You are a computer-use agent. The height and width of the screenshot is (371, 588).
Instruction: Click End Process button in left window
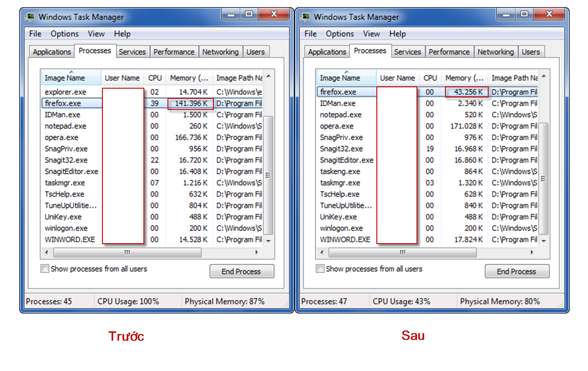click(242, 271)
